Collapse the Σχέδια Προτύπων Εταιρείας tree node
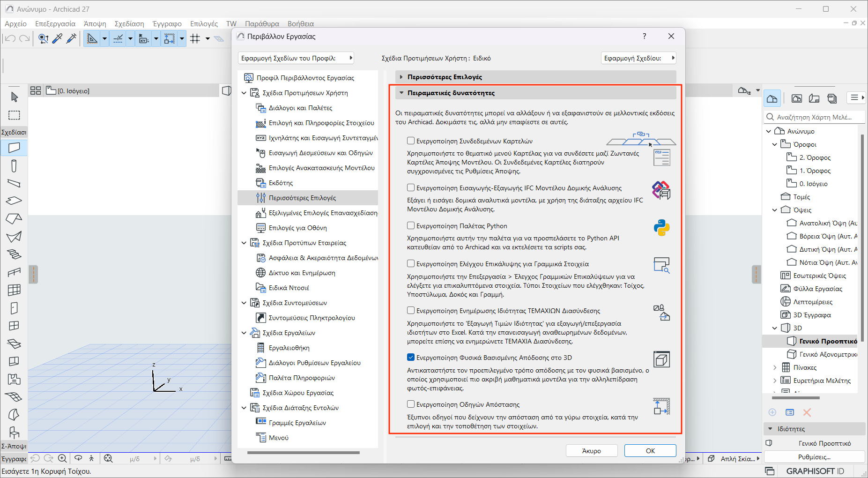This screenshot has height=478, width=868. [x=244, y=243]
